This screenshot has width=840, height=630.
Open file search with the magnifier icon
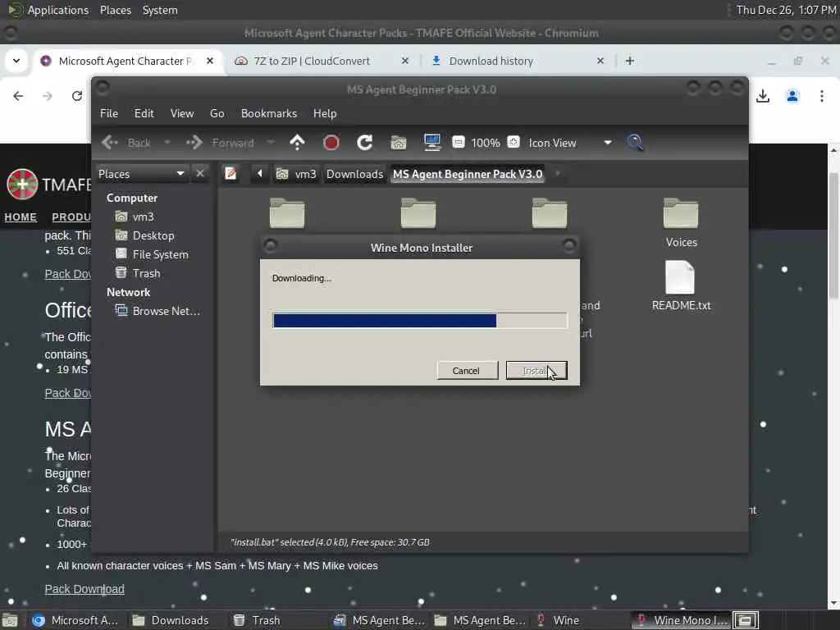636,143
